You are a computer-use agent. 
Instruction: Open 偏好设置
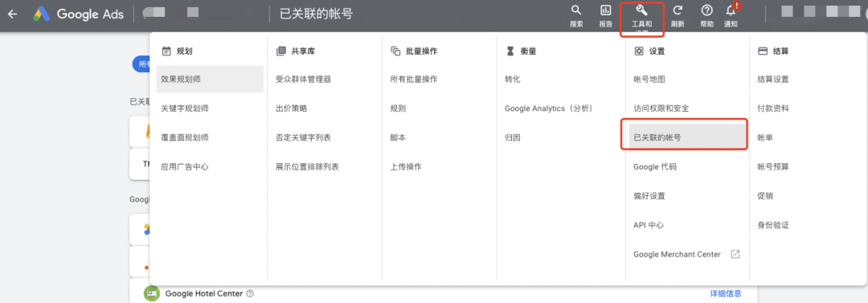click(x=649, y=196)
